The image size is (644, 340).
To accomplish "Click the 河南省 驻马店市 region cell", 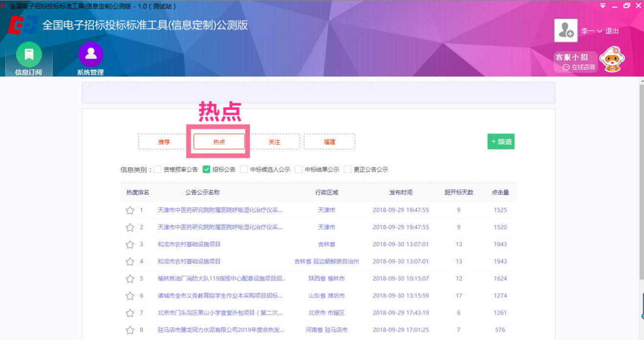I will [x=326, y=330].
